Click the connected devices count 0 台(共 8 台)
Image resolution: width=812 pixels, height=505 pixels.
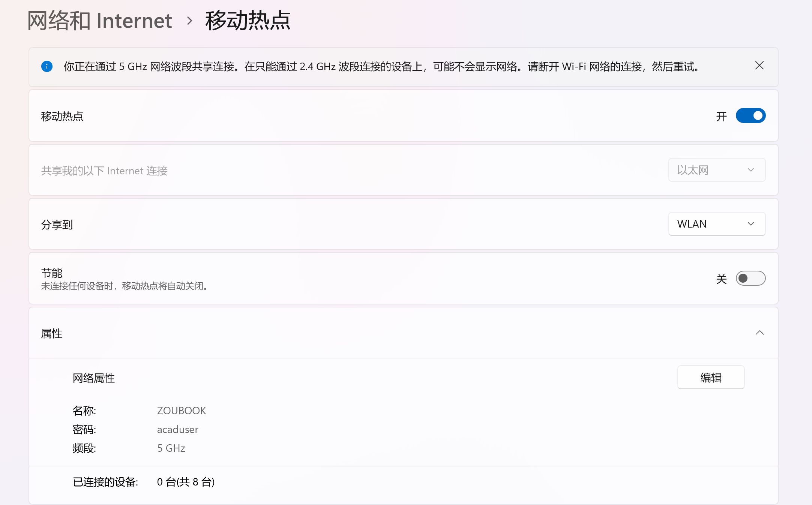(186, 482)
